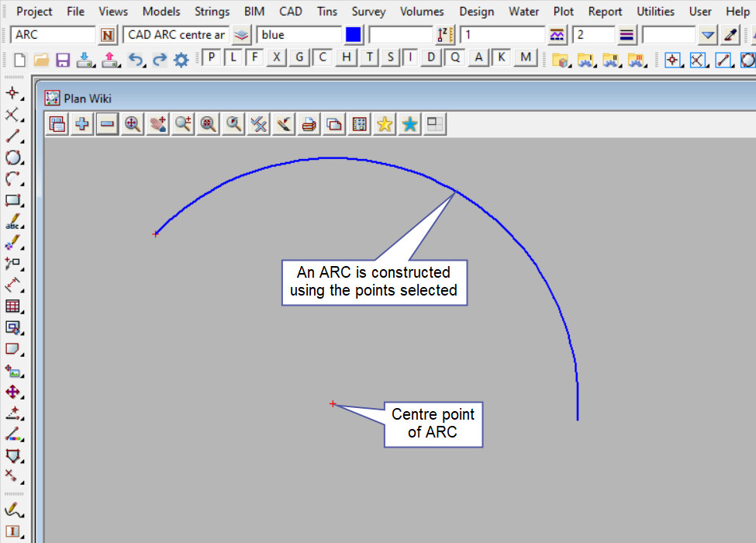Select the CAD circle tool in left toolbar
The width and height of the screenshot is (756, 543).
(x=12, y=157)
